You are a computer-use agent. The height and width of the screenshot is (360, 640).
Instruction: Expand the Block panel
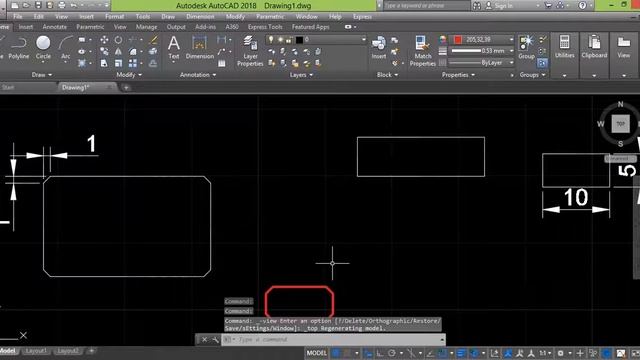[x=387, y=75]
